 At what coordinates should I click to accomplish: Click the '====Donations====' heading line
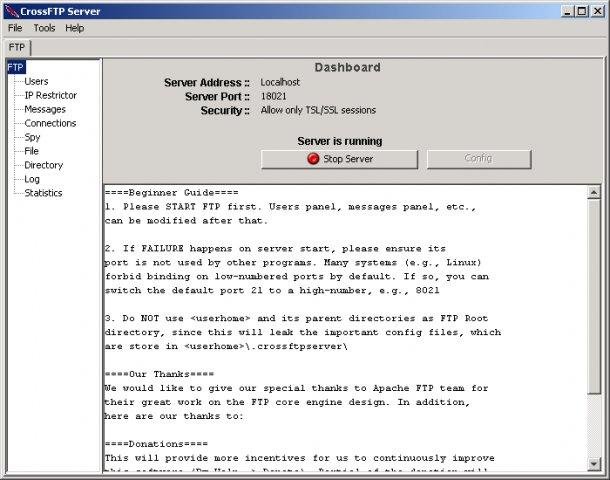[156, 444]
